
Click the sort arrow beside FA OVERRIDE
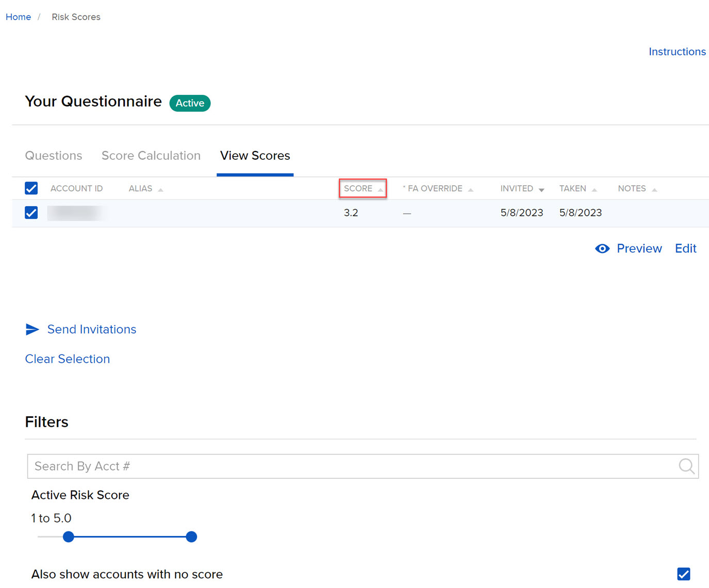(471, 189)
